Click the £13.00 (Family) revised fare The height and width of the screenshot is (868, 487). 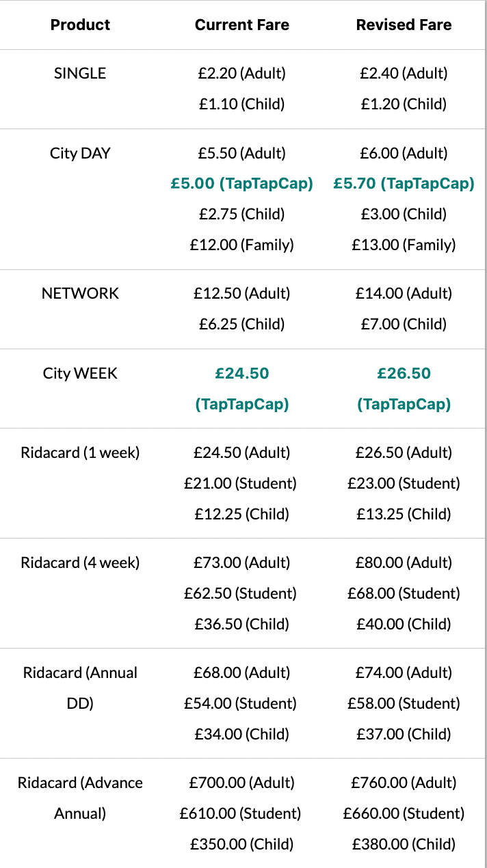pyautogui.click(x=404, y=245)
